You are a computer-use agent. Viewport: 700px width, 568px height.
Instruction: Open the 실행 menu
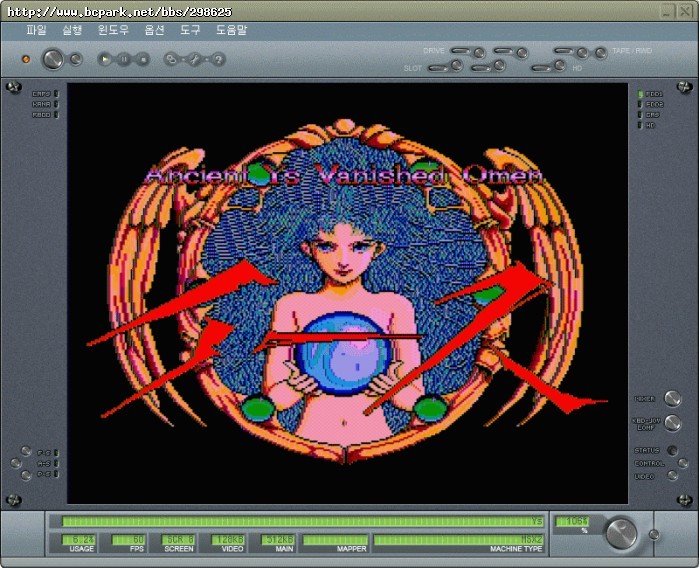(x=72, y=30)
